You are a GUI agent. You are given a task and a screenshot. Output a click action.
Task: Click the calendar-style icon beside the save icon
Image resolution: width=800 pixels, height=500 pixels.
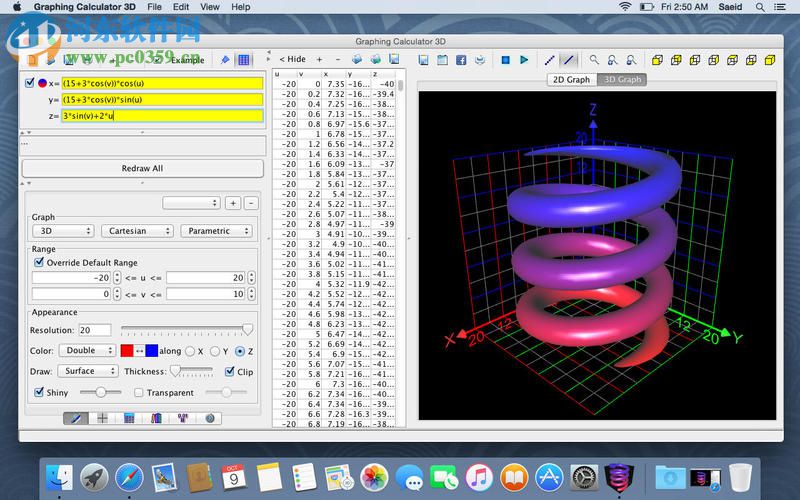pyautogui.click(x=442, y=60)
